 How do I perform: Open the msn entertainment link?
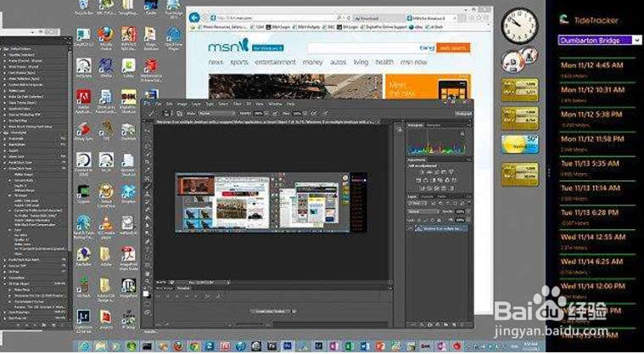[275, 62]
